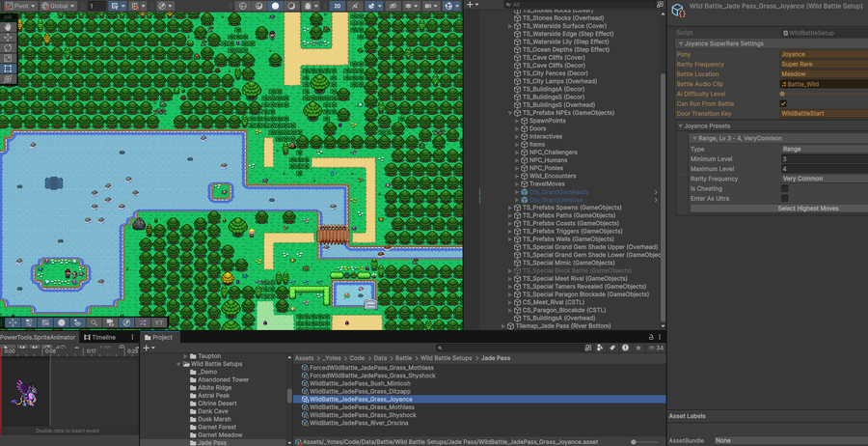Open the Type Range dropdown
The image size is (868, 446).
[x=825, y=149]
